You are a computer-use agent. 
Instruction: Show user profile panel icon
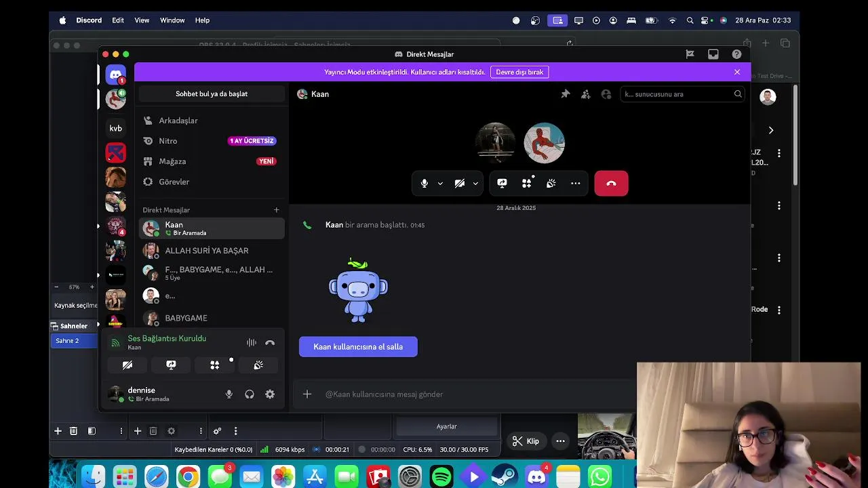606,94
